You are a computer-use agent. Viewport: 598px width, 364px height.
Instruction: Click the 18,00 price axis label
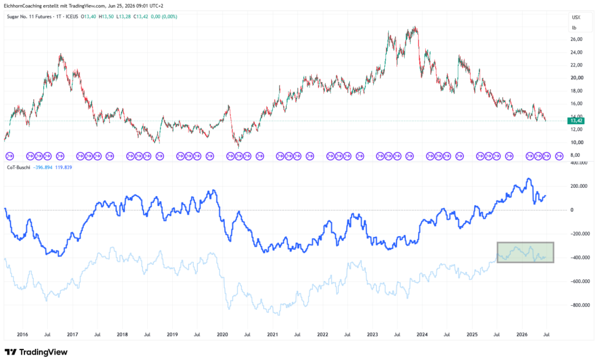[x=576, y=90]
